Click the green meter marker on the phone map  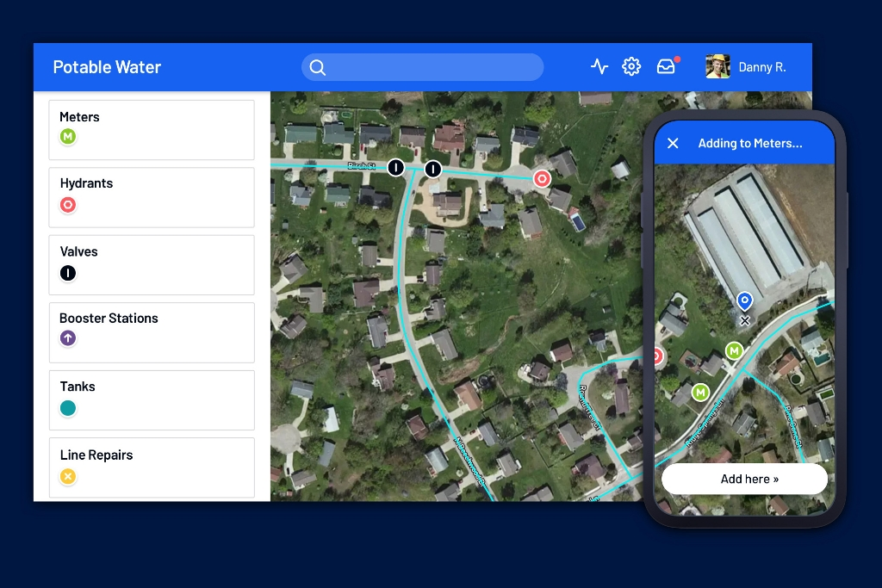pyautogui.click(x=734, y=350)
